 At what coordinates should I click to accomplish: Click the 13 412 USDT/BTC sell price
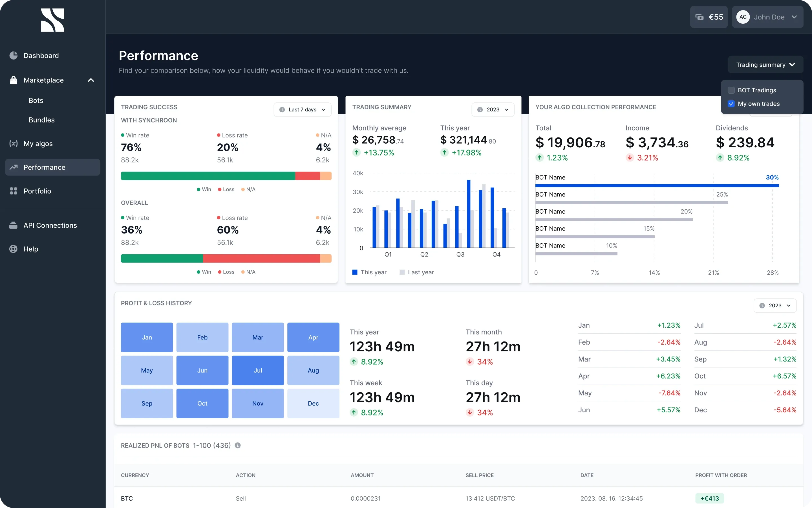[x=490, y=498]
